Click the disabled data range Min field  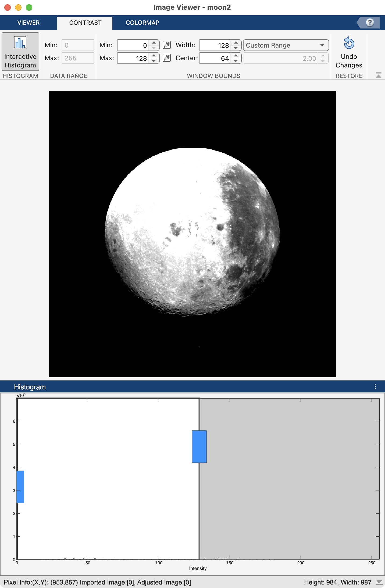[x=78, y=45]
